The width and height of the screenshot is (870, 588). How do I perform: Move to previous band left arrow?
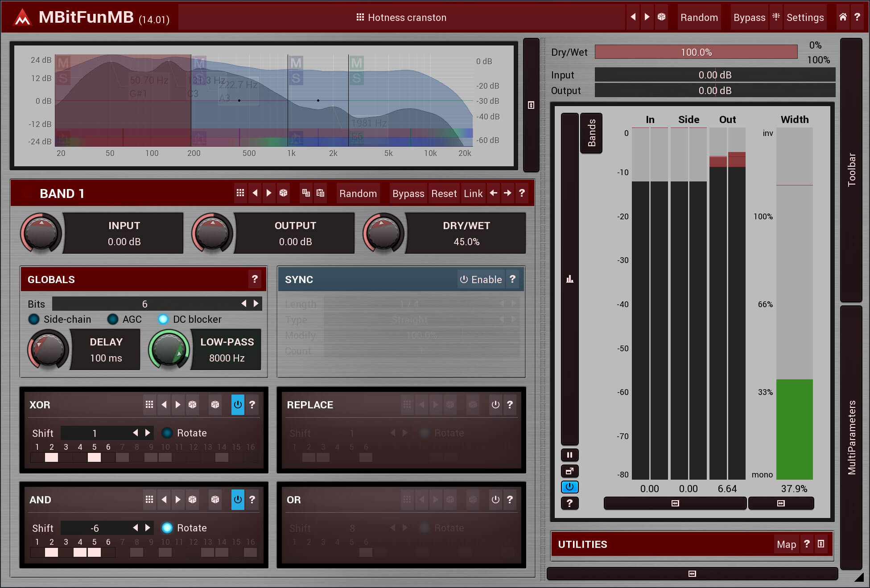493,193
